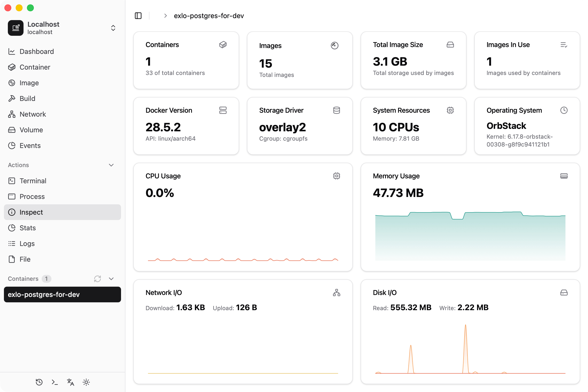Open the Build section

coord(27,98)
